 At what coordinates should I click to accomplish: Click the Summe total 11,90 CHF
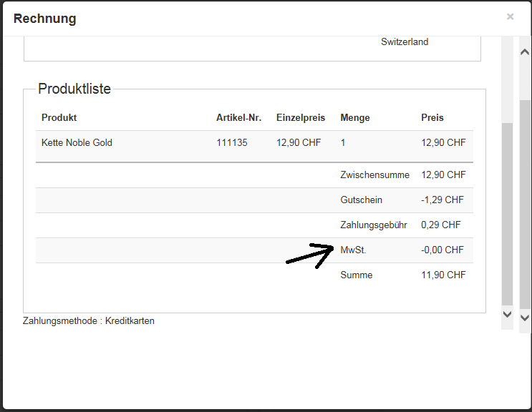[x=443, y=275]
